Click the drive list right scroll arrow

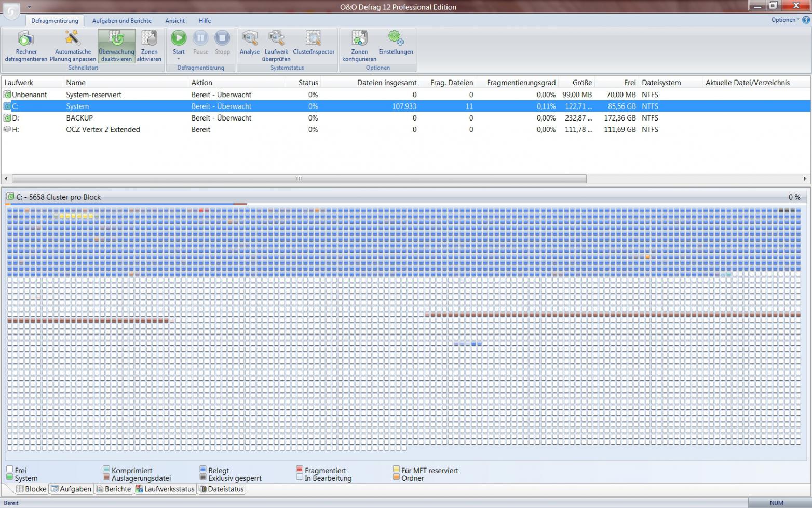tap(805, 179)
